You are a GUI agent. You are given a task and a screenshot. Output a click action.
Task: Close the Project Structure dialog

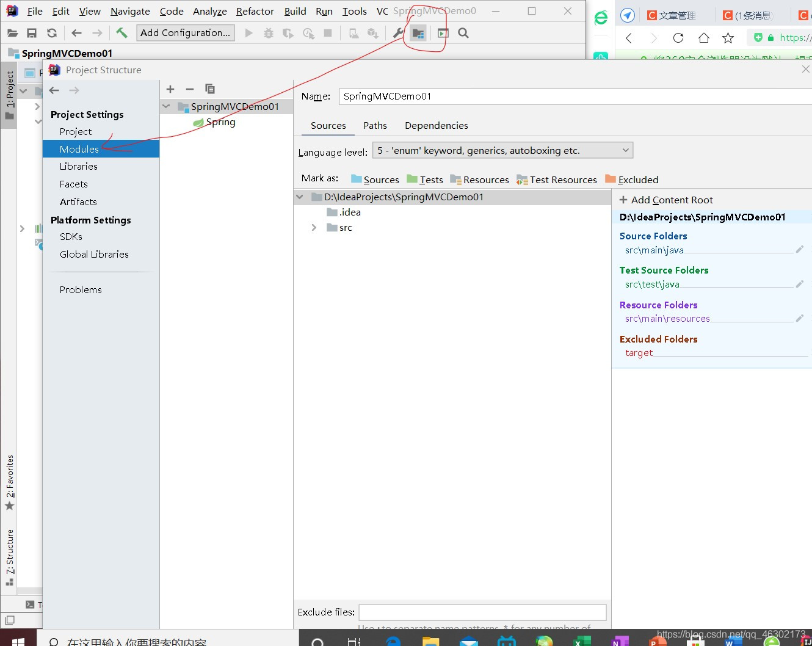tap(805, 70)
